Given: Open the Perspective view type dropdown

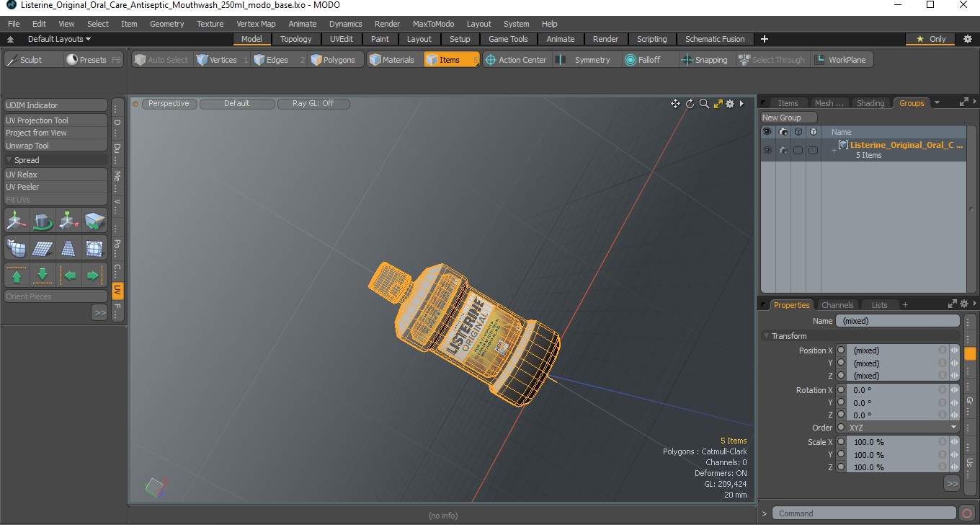Looking at the screenshot, I should 169,104.
